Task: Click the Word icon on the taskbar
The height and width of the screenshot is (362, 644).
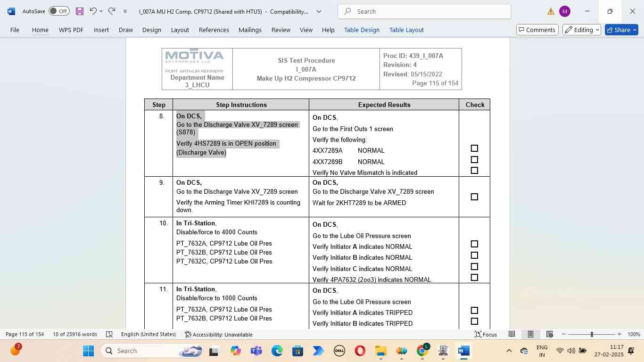Action: (x=463, y=351)
